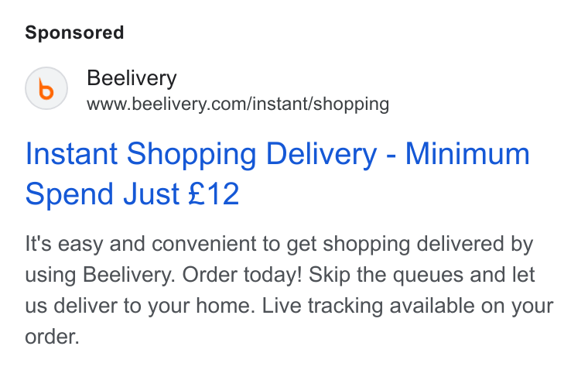Click the orange Beelivery logo icon
The height and width of the screenshot is (370, 588).
pyautogui.click(x=46, y=88)
